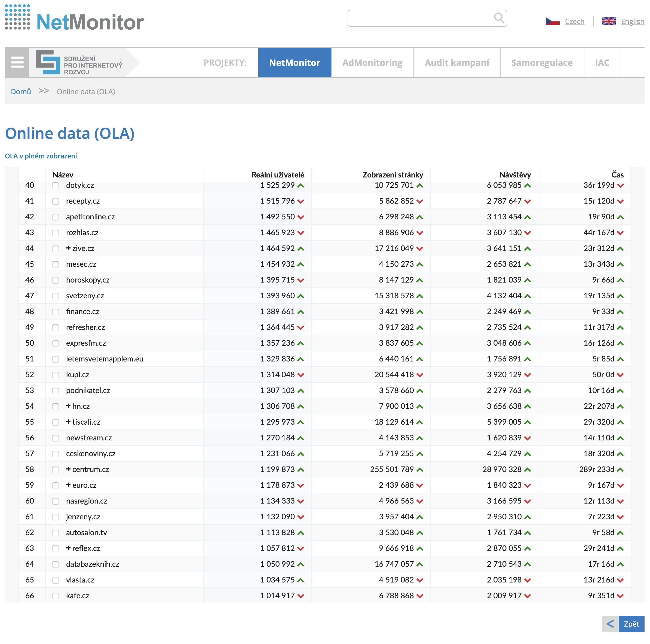
Task: Switch to the Samoregulace tab
Action: coord(541,63)
